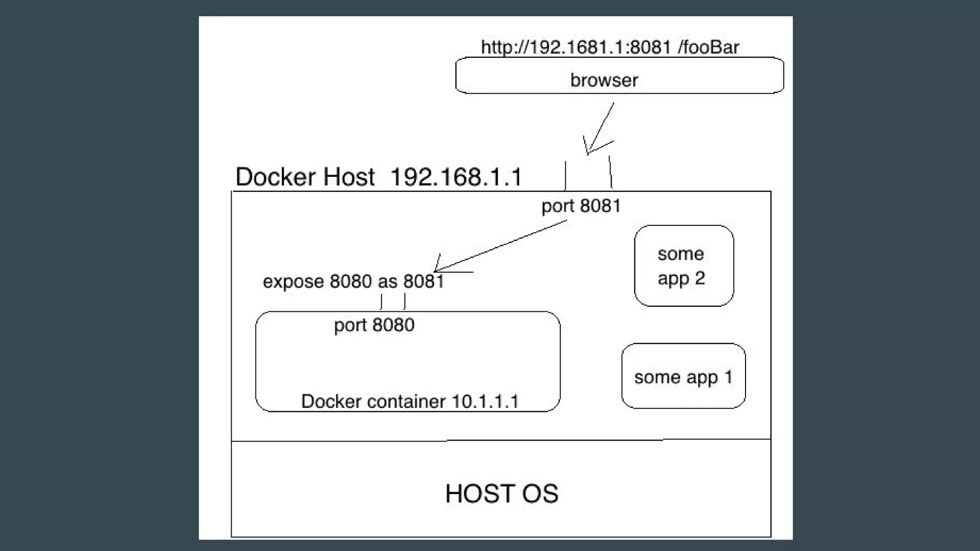
Task: Click arrowhead pointing to expose text
Action: [x=437, y=270]
